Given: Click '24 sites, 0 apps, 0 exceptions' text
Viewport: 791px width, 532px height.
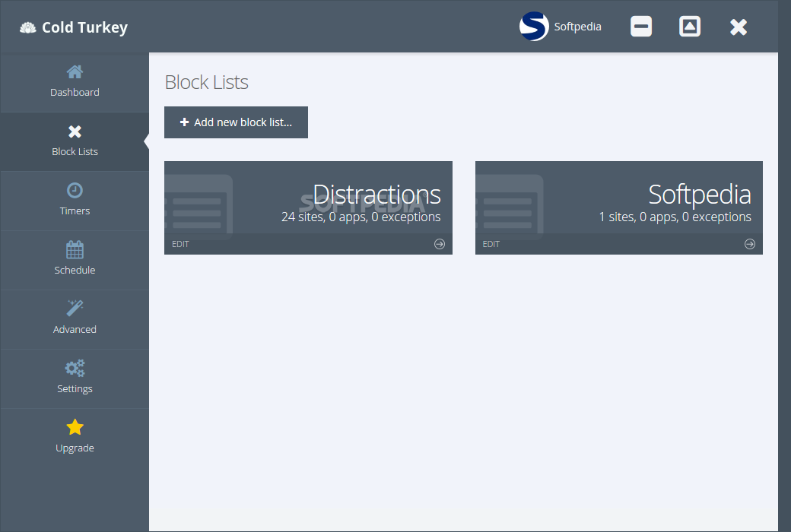Looking at the screenshot, I should [x=361, y=217].
